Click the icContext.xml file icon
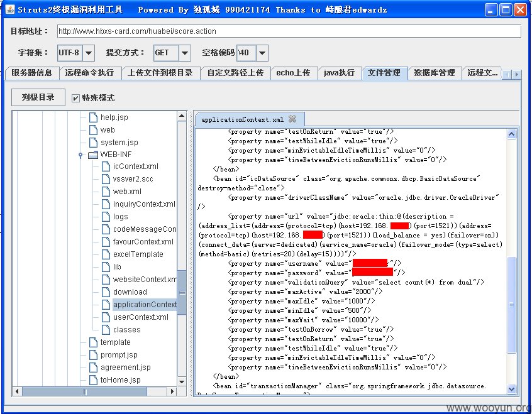Screen dimensions: 532x414 [106, 166]
